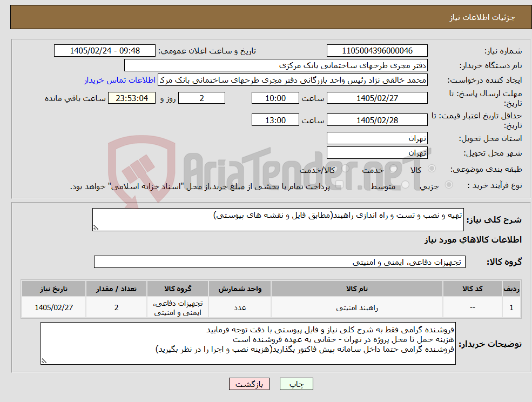This screenshot has height=402, width=532.
Task: Click the request creator name field
Action: click(292, 80)
